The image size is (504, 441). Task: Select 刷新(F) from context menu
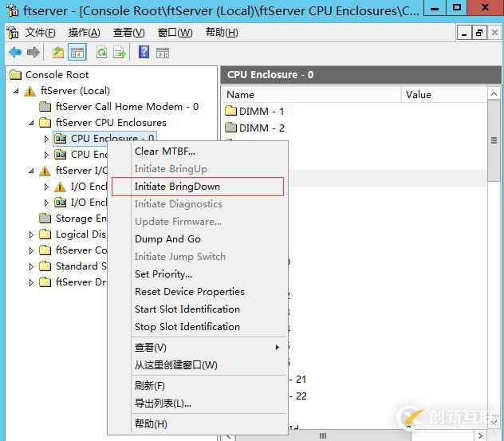click(x=198, y=385)
